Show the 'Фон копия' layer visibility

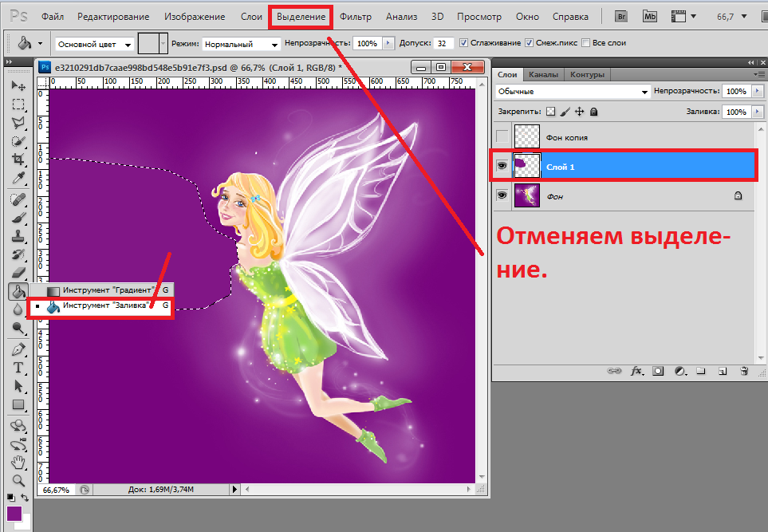click(x=502, y=137)
